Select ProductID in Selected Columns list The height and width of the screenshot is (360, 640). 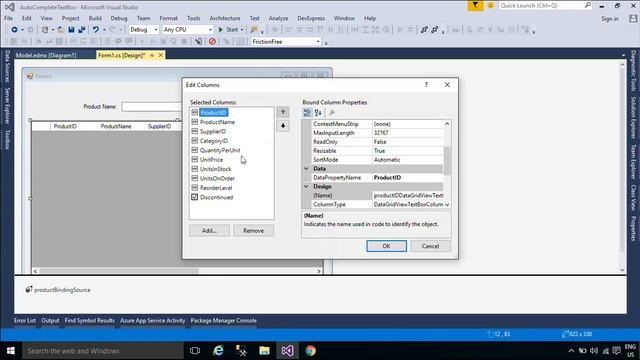coord(213,113)
